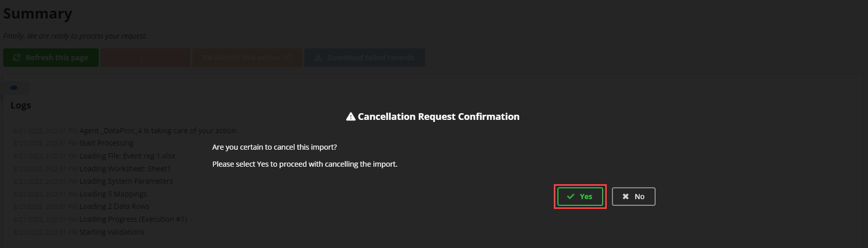Click the circular refresh arrows icon
868x248 pixels.
(16, 58)
